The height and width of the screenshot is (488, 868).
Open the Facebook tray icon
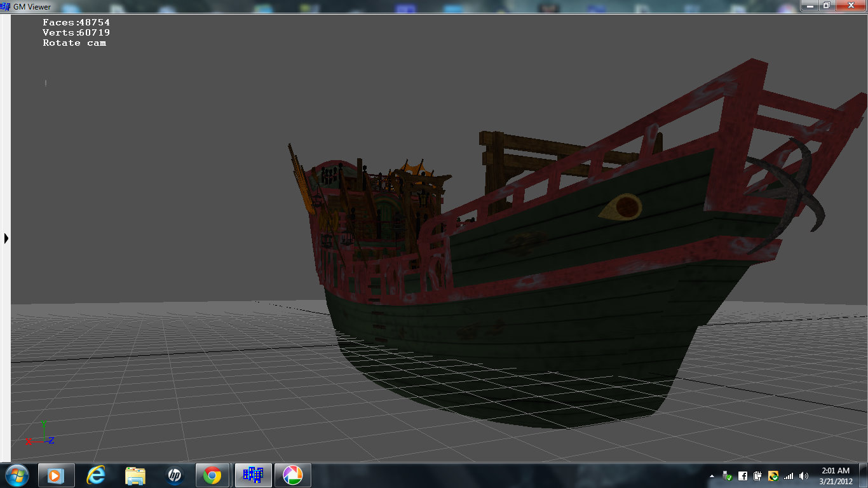(742, 476)
